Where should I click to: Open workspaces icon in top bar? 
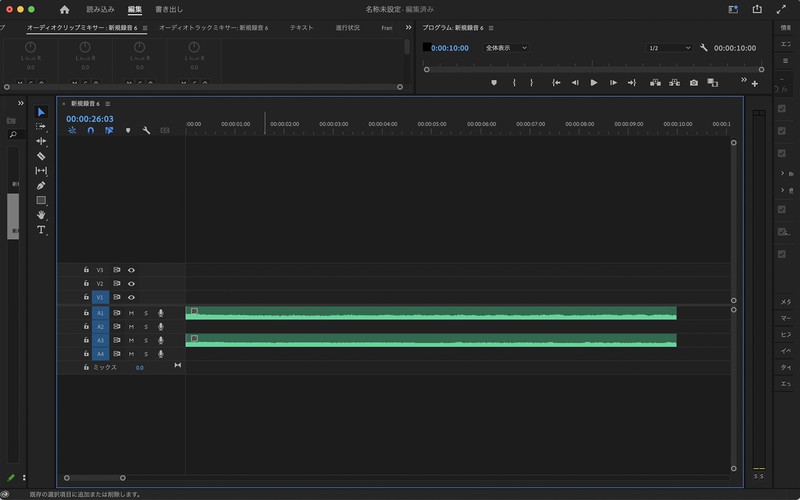[x=733, y=9]
